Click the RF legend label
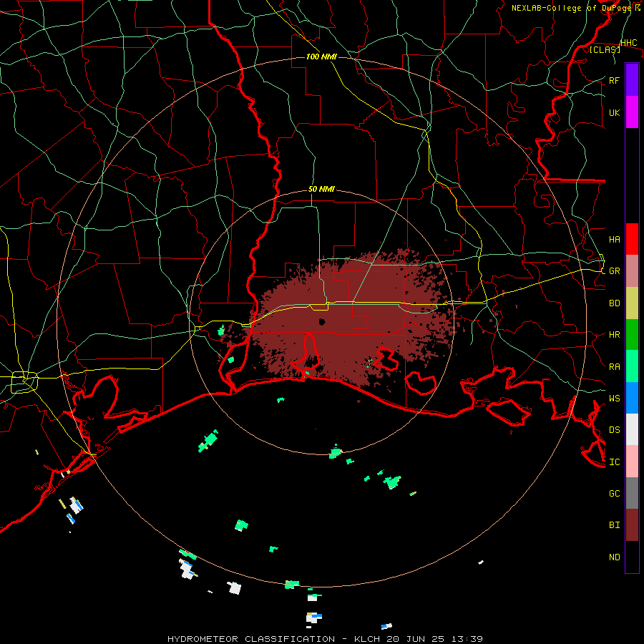 click(x=614, y=80)
